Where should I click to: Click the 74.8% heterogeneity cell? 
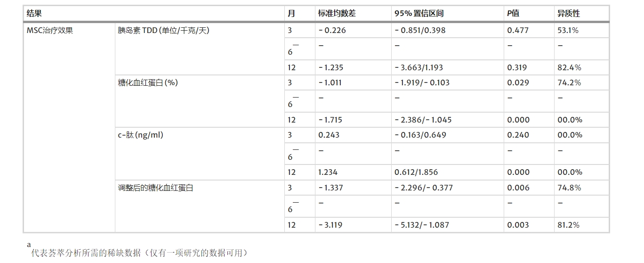coord(569,188)
